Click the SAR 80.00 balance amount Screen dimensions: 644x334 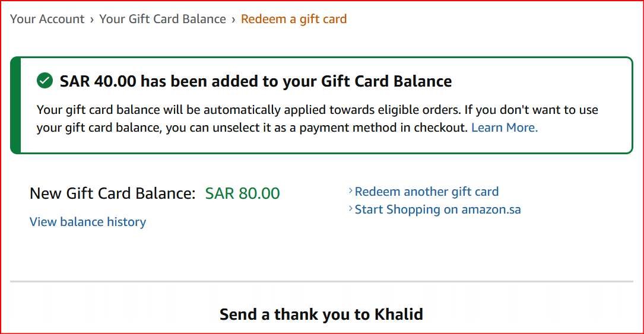tap(242, 193)
